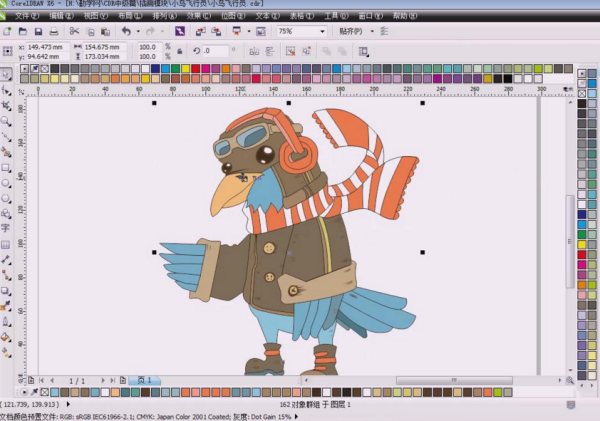Mirror the selection horizontally
Image resolution: width=600 pixels, height=421 pixels.
(x=254, y=51)
